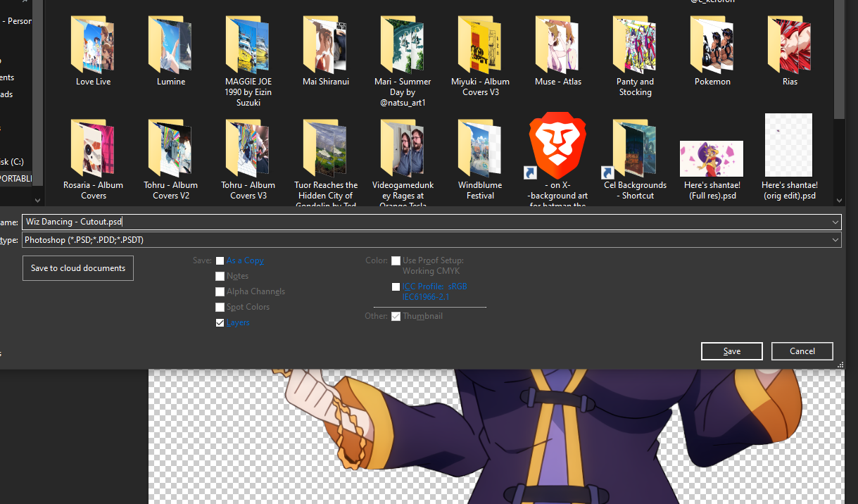The height and width of the screenshot is (504, 858).
Task: Expand the file name dropdown arrow
Action: [x=835, y=222]
